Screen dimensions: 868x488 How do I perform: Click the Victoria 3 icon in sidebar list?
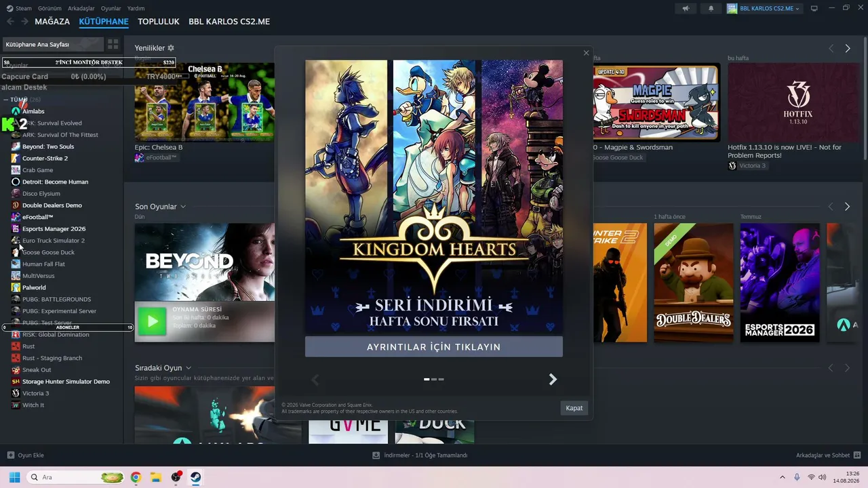pyautogui.click(x=16, y=393)
